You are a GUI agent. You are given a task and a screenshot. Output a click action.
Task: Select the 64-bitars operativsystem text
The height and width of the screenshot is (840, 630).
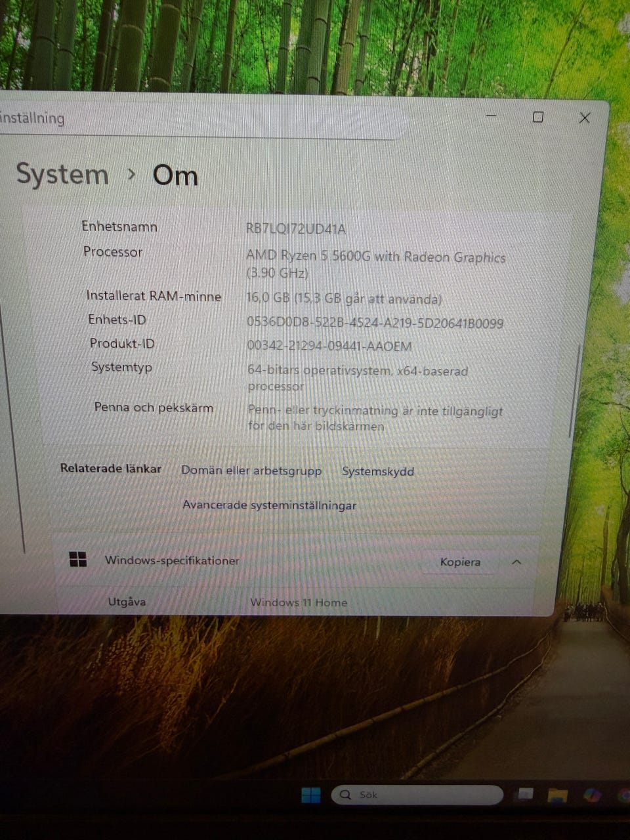coord(358,378)
